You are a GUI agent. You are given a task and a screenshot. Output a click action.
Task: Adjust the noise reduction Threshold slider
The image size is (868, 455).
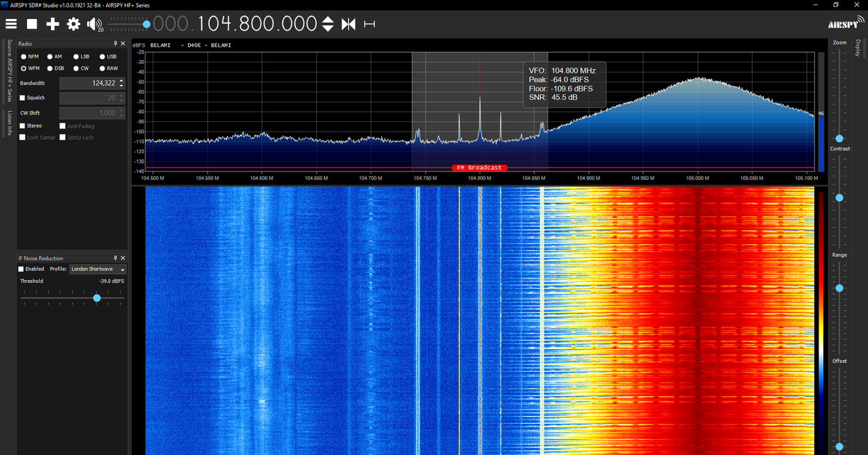click(x=96, y=298)
